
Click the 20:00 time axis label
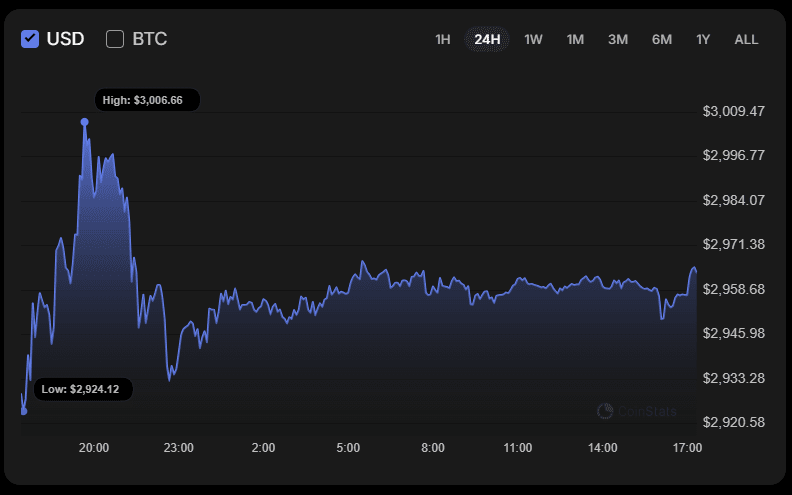[94, 448]
